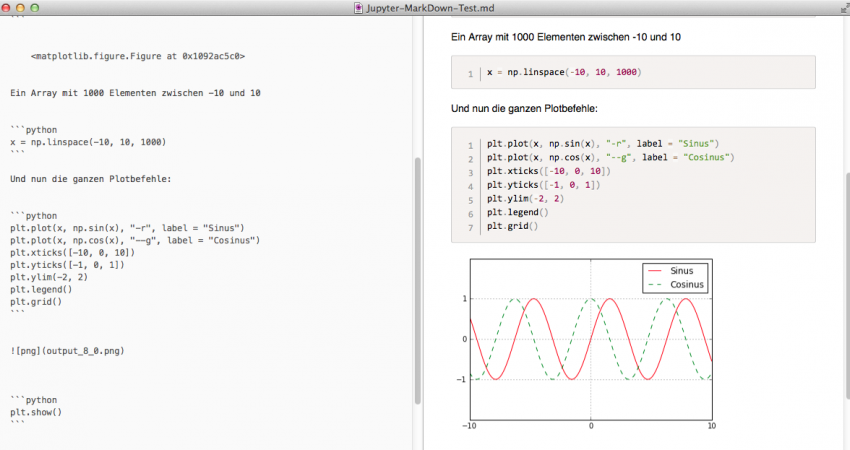Image resolution: width=850 pixels, height=450 pixels.
Task: Click the editor pane scrollbar thumb
Action: tap(417, 281)
